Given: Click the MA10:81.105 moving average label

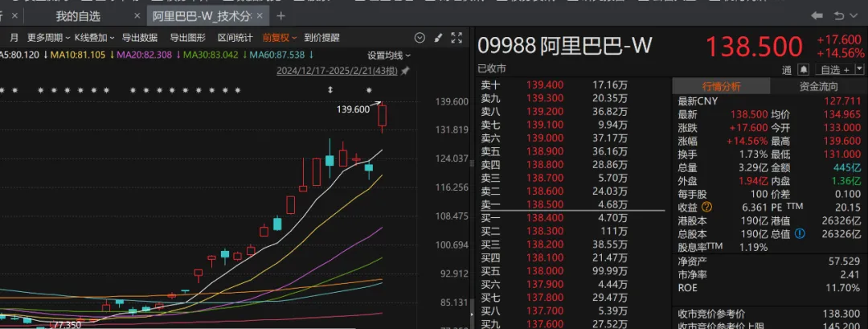Looking at the screenshot, I should click(x=78, y=55).
